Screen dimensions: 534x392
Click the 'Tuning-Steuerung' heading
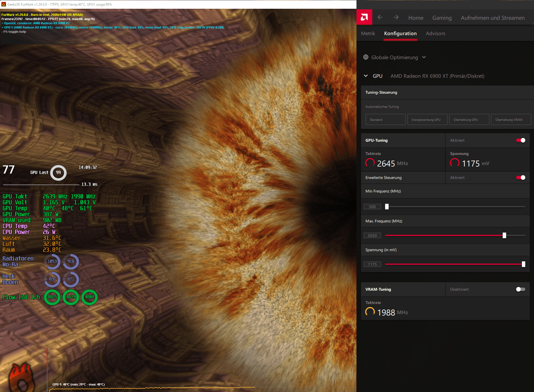click(x=381, y=92)
